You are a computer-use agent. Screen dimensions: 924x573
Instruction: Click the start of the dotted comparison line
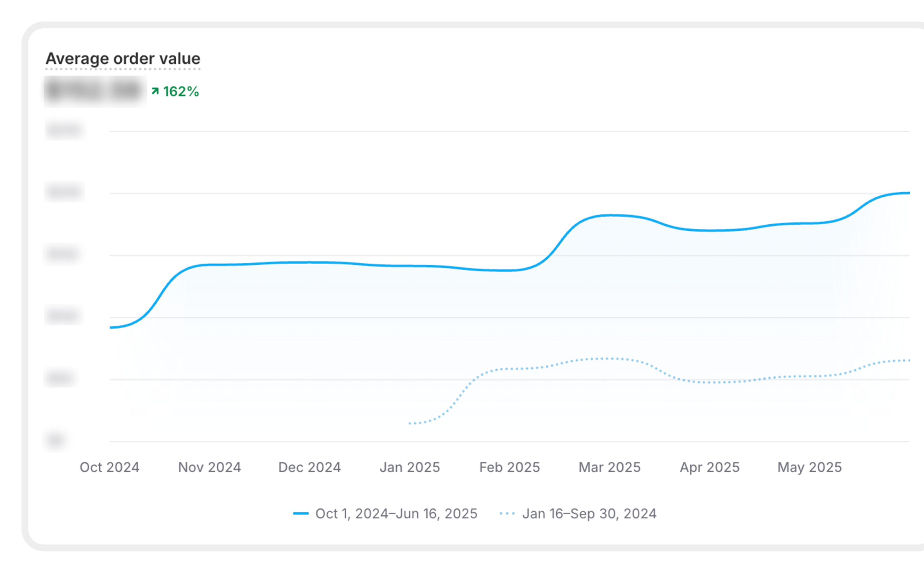411,423
